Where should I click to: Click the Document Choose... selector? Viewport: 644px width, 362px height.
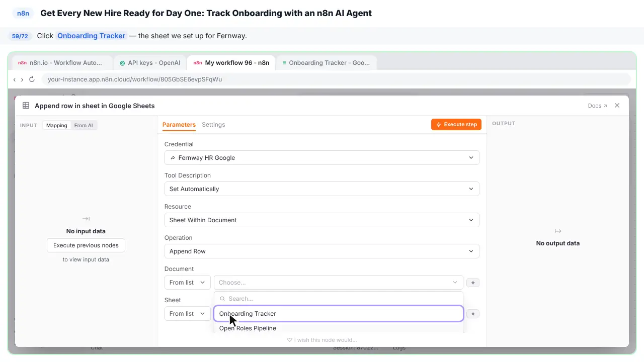[x=338, y=283]
